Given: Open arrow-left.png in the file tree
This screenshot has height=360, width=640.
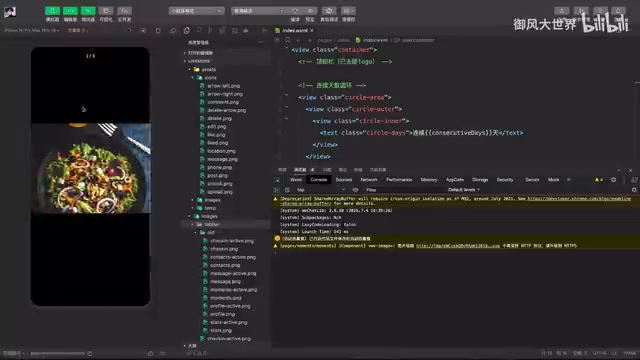Looking at the screenshot, I should pos(223,86).
